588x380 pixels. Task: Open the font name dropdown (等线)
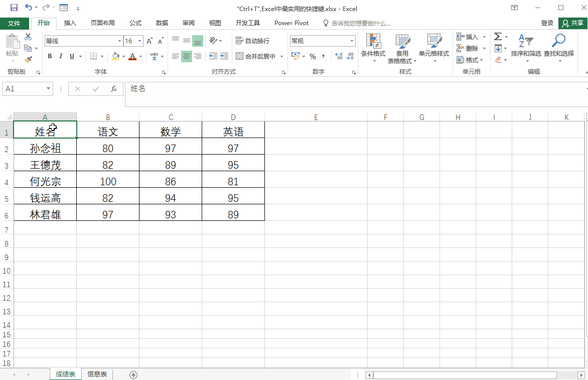coord(119,41)
